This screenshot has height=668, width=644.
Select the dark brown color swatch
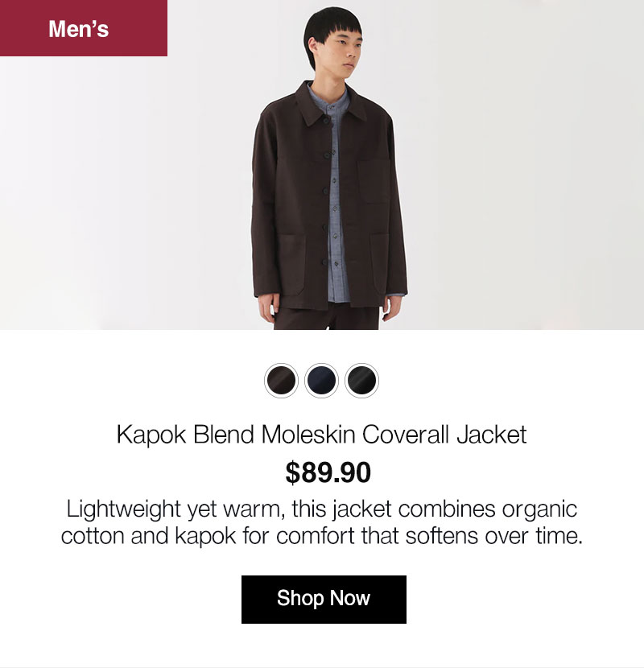point(281,381)
